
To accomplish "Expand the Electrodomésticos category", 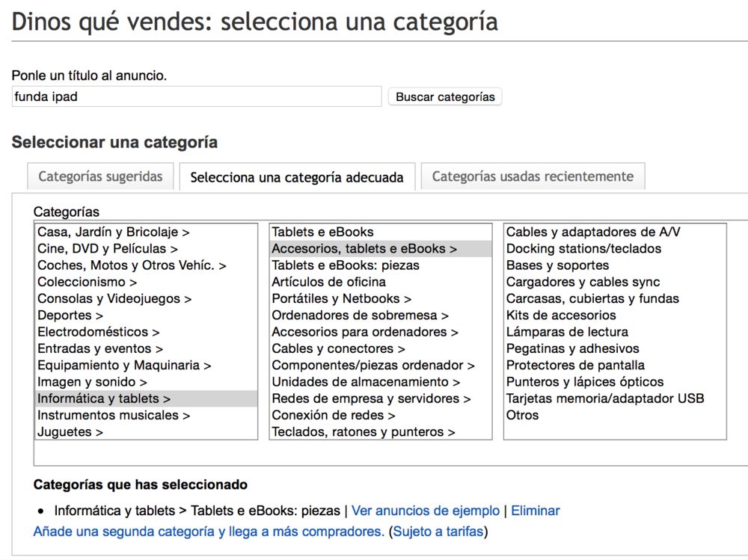I will pyautogui.click(x=99, y=332).
